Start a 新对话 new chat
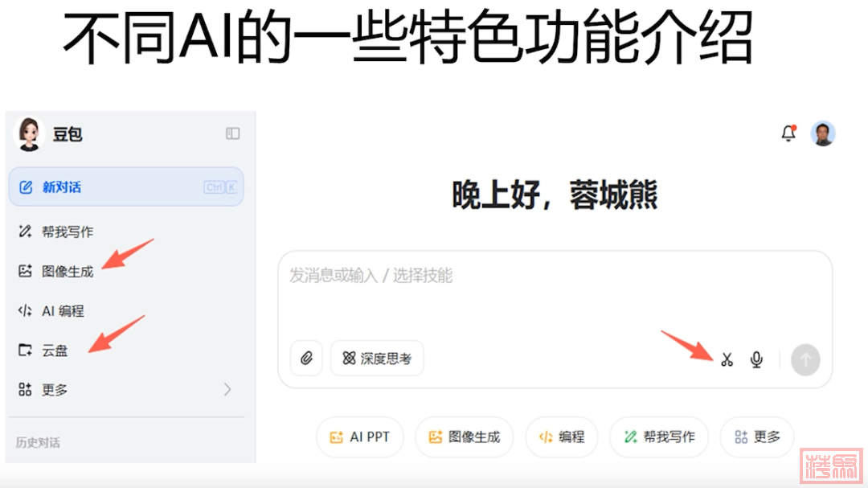 click(126, 187)
